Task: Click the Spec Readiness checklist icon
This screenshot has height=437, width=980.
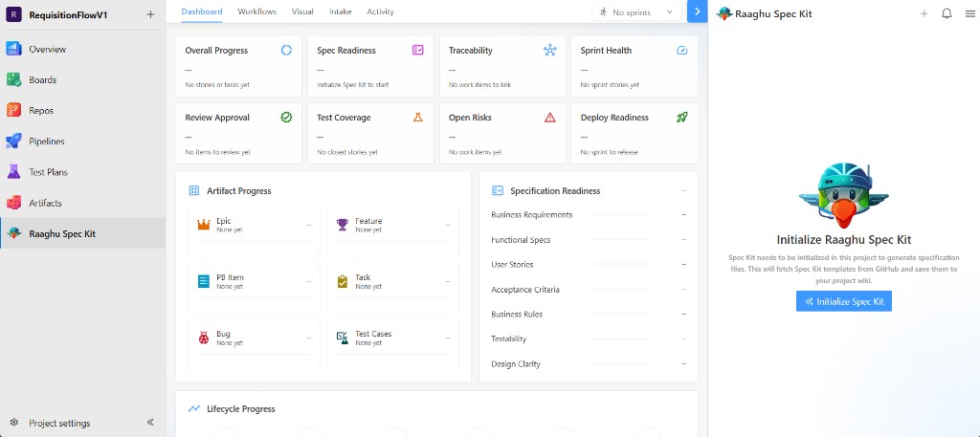Action: click(x=418, y=50)
